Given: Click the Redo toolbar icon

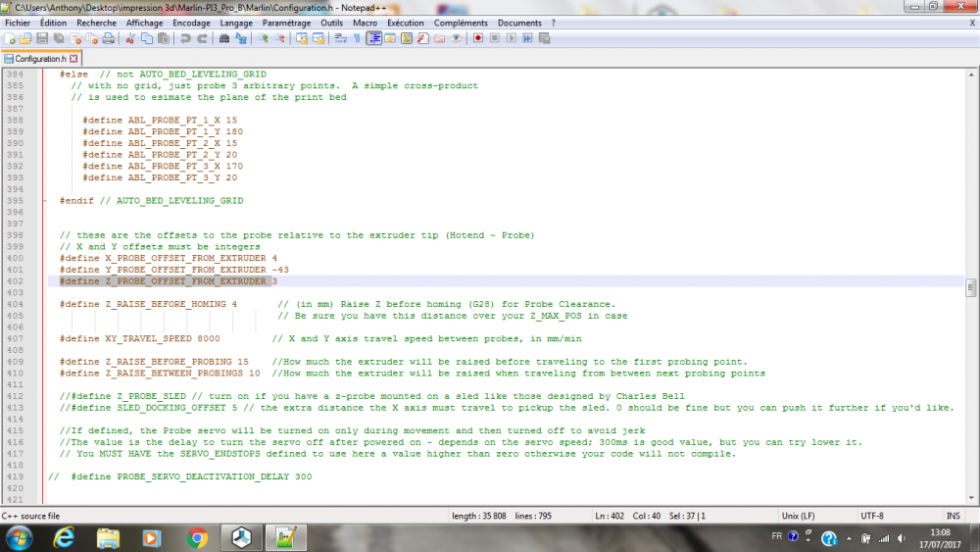Looking at the screenshot, I should coord(202,39).
